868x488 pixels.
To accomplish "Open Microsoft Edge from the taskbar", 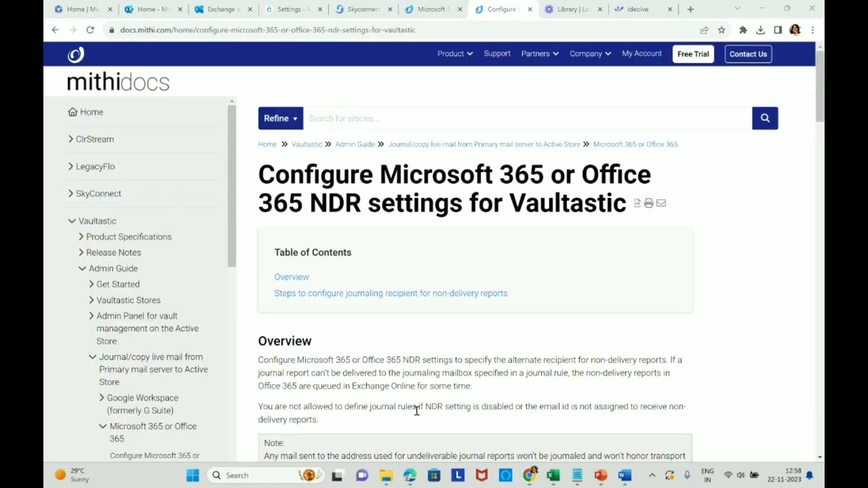I will tap(410, 475).
